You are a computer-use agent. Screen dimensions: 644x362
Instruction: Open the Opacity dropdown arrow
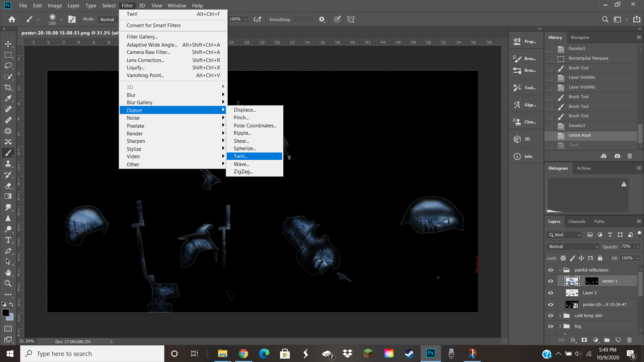pyautogui.click(x=638, y=247)
